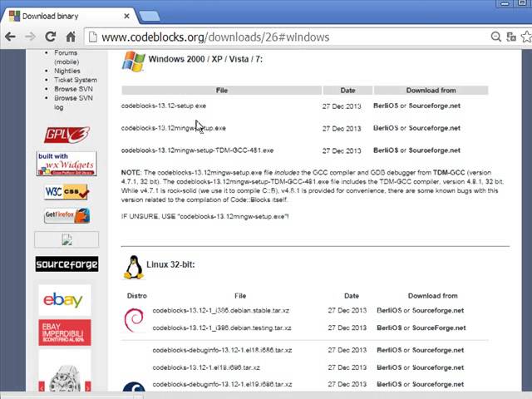The height and width of the screenshot is (399, 532).
Task: Click the ebay logo advertisement
Action: (65, 300)
